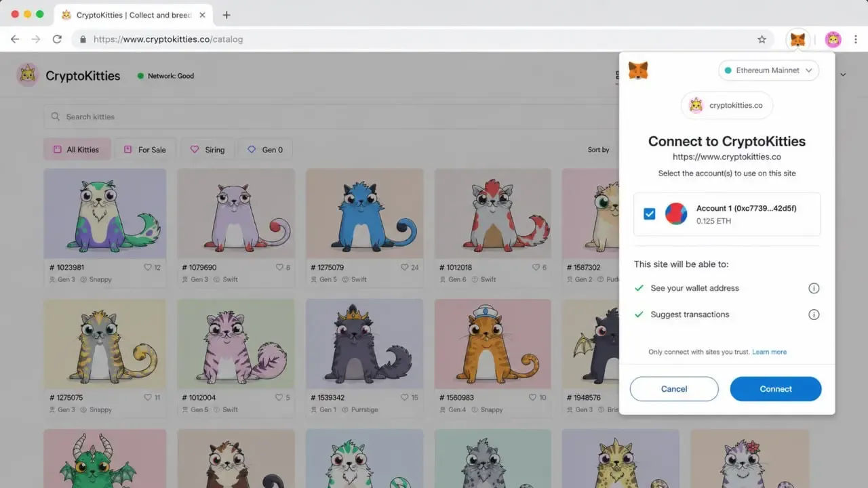Focus the Search kitties input field
Screen dimensions: 868x488
pos(331,117)
